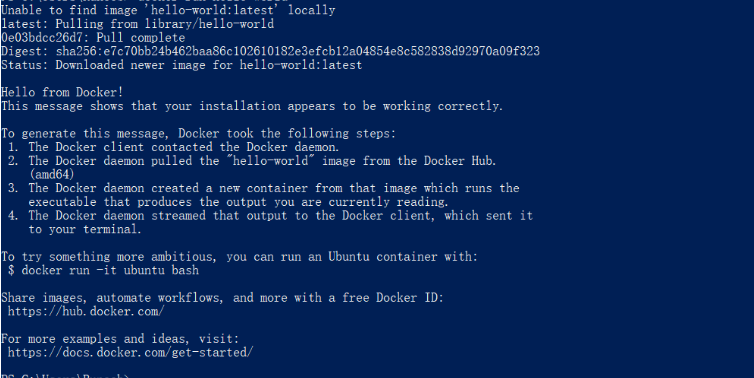
Task: Open the https://hub.docker.com/ link
Action: coord(86,312)
